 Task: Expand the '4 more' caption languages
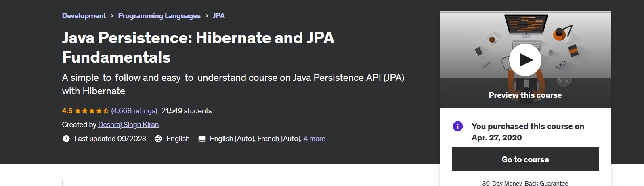coord(315,139)
